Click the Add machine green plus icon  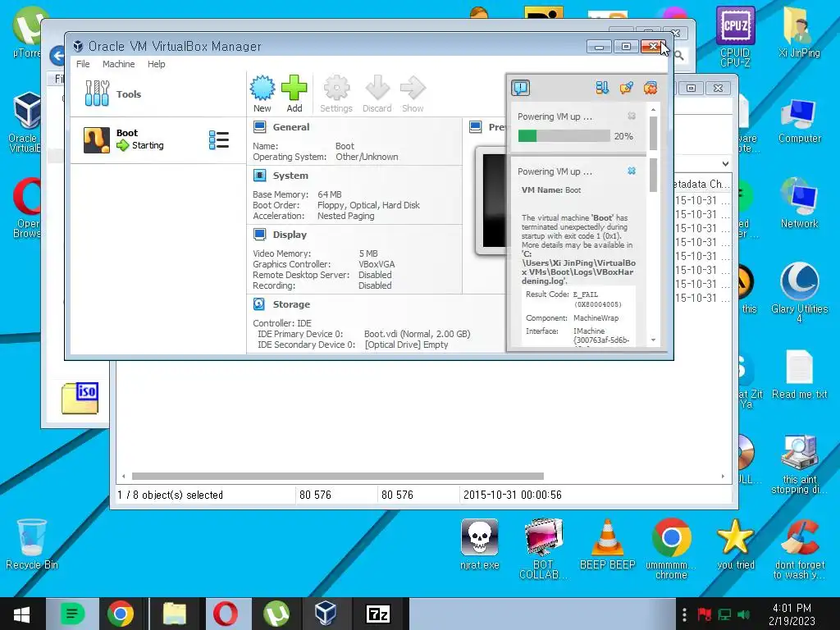pos(294,94)
